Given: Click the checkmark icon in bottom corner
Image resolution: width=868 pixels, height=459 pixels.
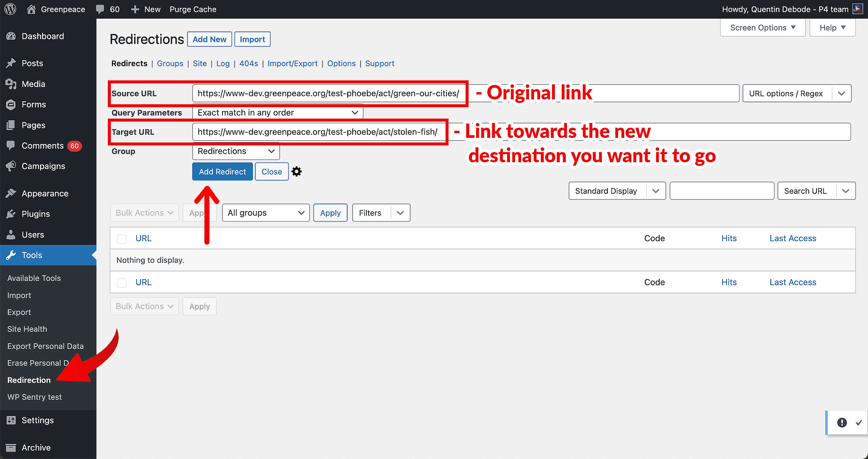Looking at the screenshot, I should [859, 422].
